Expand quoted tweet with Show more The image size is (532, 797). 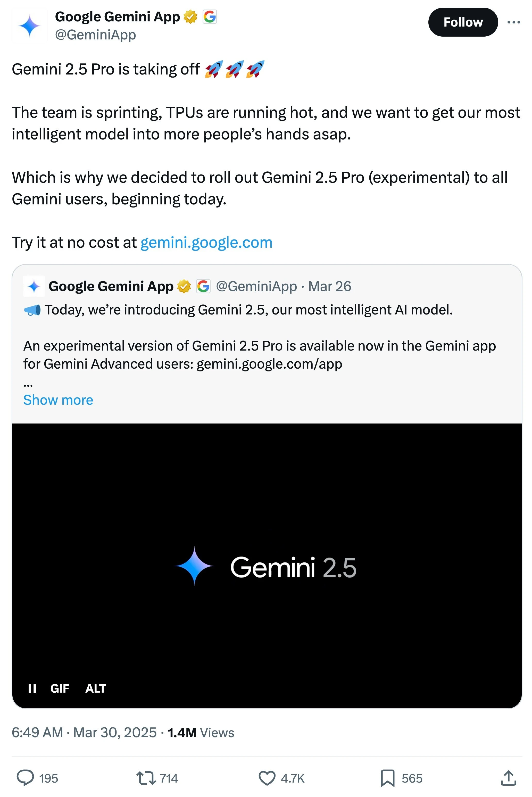click(58, 400)
